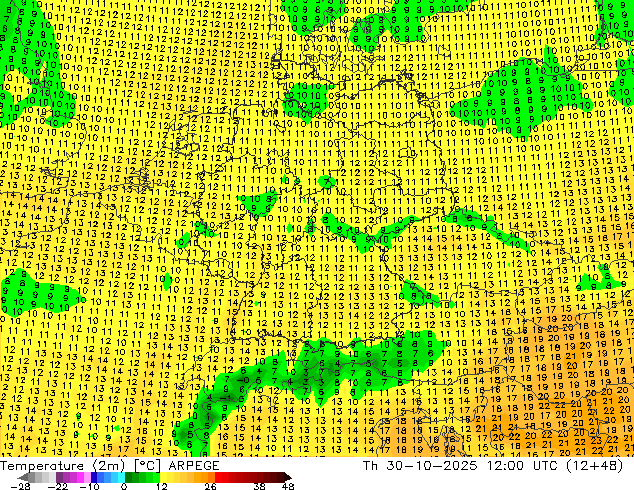The height and width of the screenshot is (490, 634).
Task: Click the 'Th' weekday abbreviation
Action: click(x=370, y=466)
